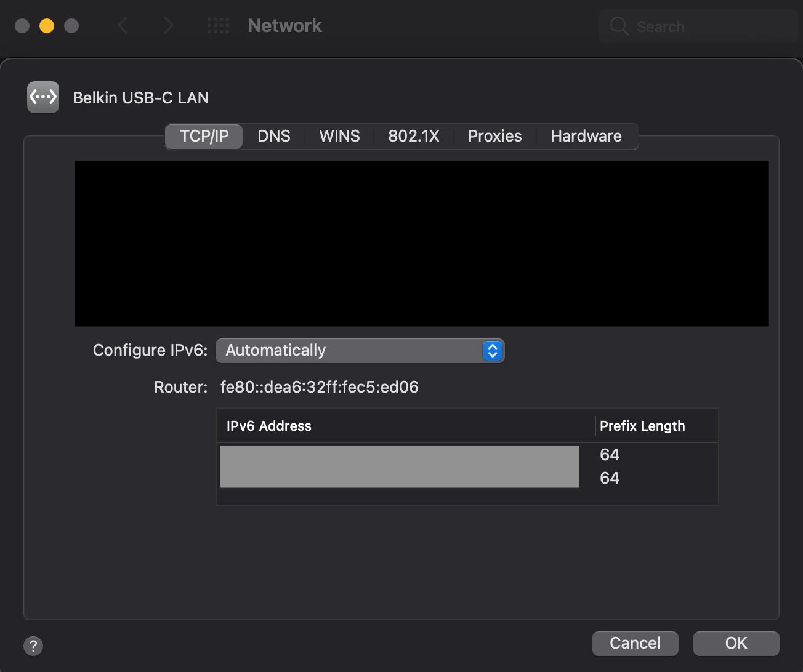
Task: Select the 802.1X tab
Action: [414, 136]
